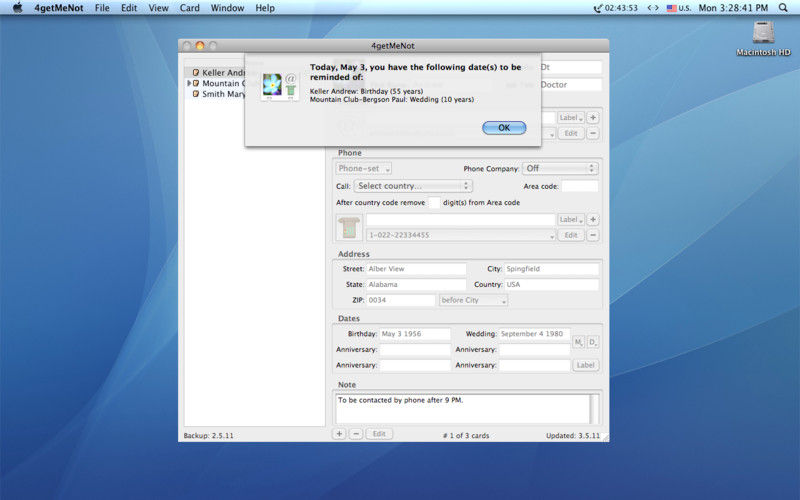Image resolution: width=800 pixels, height=500 pixels.
Task: Click the Note area scrollbar
Action: click(x=594, y=408)
